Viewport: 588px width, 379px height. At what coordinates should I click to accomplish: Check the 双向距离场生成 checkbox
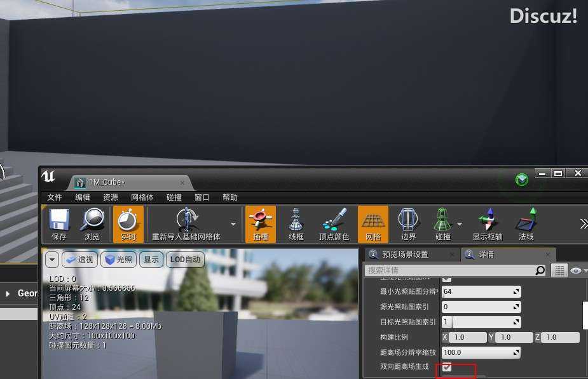click(x=447, y=368)
